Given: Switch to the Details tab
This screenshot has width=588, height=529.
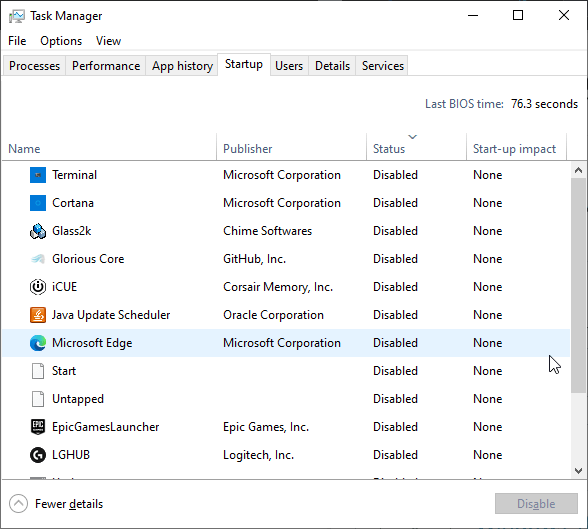Looking at the screenshot, I should click(332, 66).
